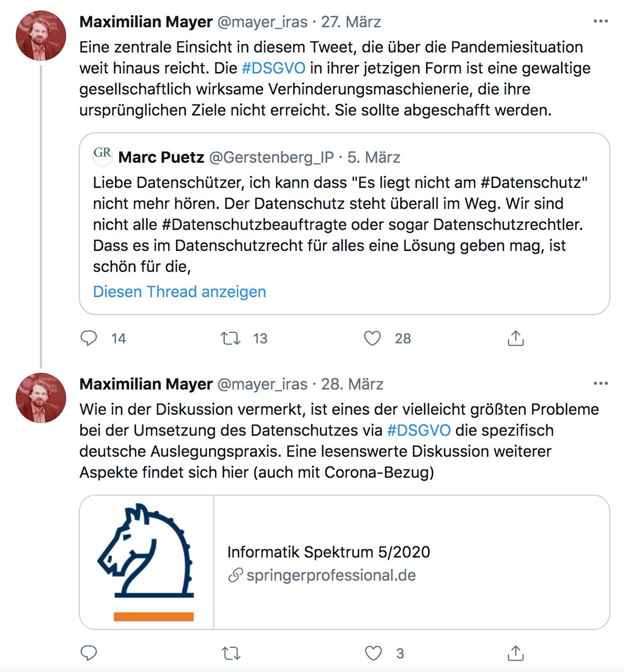Viewport: 624px width, 672px height.
Task: Retweet the 28. März tweet
Action: click(x=231, y=653)
